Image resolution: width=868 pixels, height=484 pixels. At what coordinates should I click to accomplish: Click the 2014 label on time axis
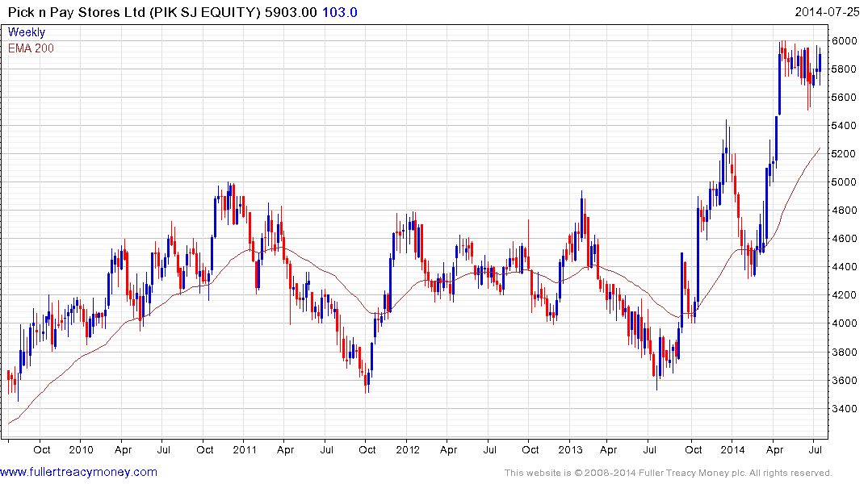tap(733, 449)
